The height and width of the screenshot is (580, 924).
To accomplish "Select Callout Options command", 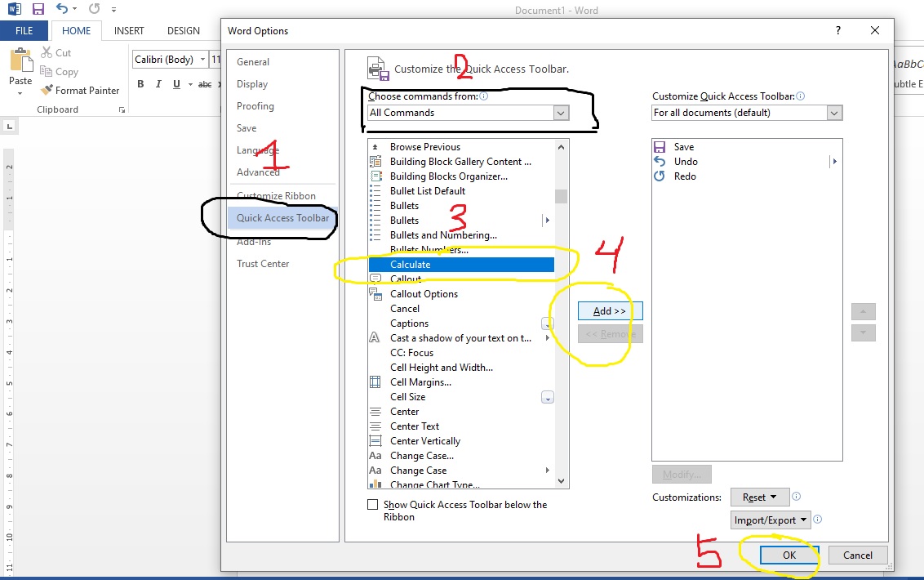I will pos(461,294).
